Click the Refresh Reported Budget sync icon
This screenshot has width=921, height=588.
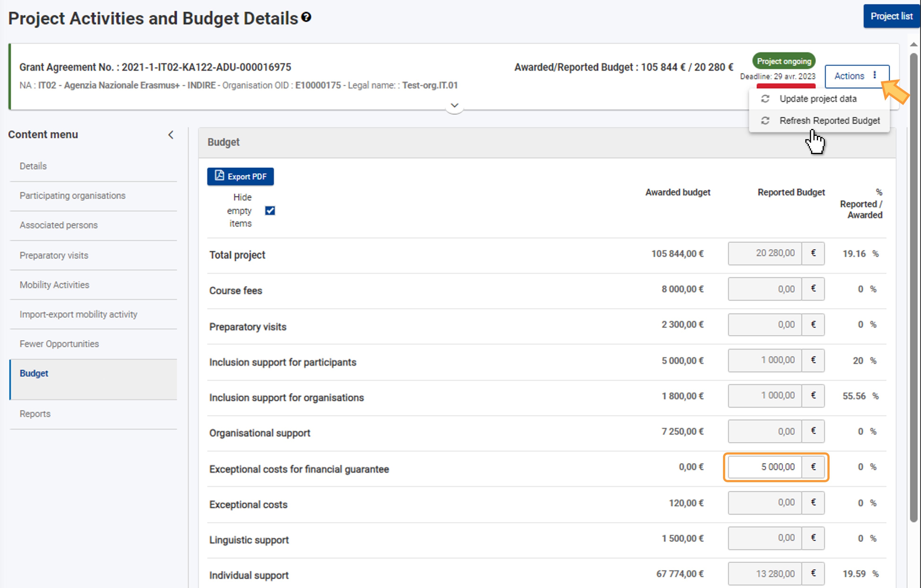tap(765, 121)
